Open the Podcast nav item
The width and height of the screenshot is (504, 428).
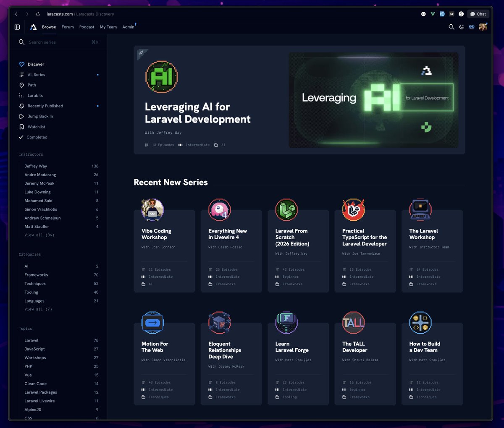pyautogui.click(x=87, y=27)
